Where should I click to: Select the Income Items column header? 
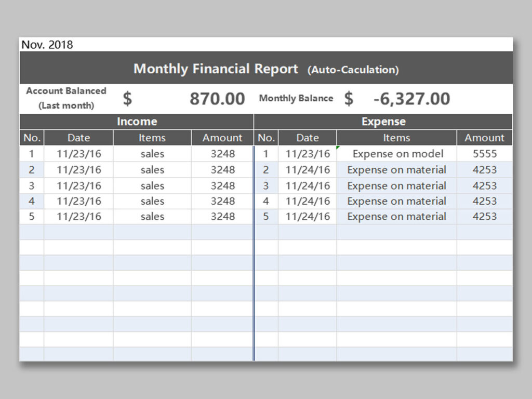pos(152,138)
